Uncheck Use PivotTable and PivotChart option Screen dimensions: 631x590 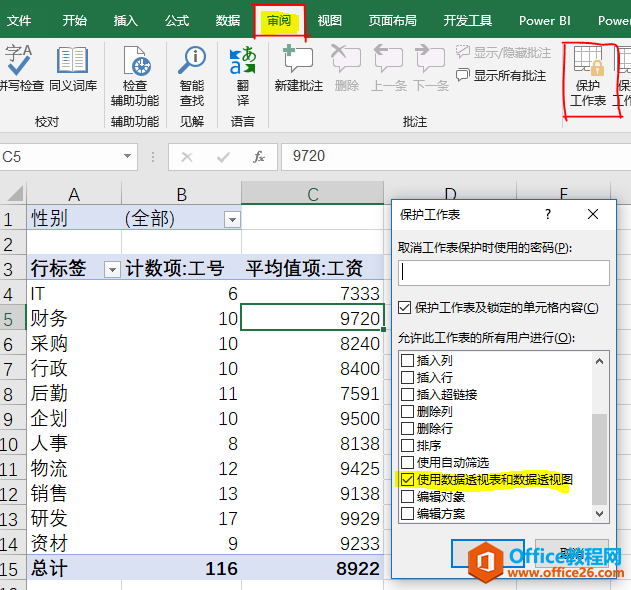click(408, 479)
